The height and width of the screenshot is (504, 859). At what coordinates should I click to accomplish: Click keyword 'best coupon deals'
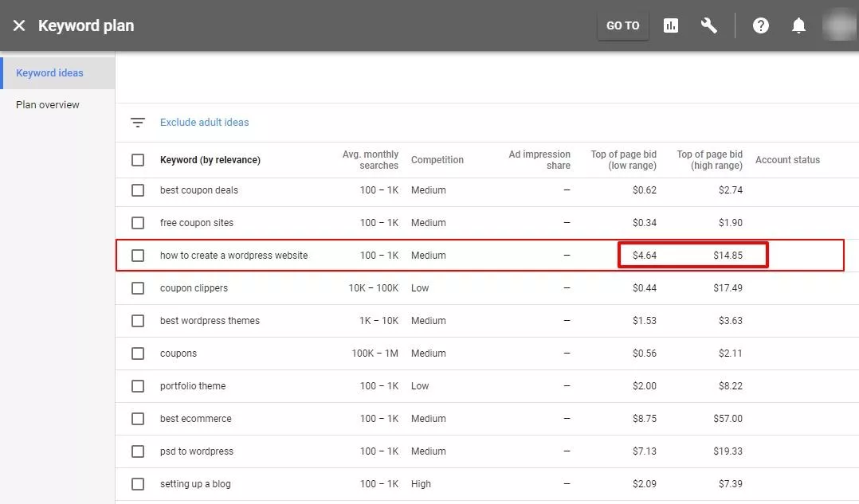coord(199,189)
